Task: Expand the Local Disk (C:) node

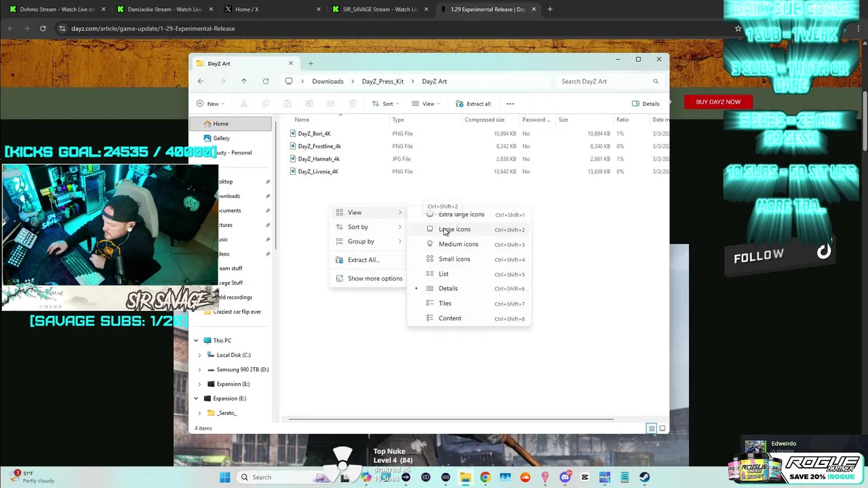Action: tap(199, 355)
